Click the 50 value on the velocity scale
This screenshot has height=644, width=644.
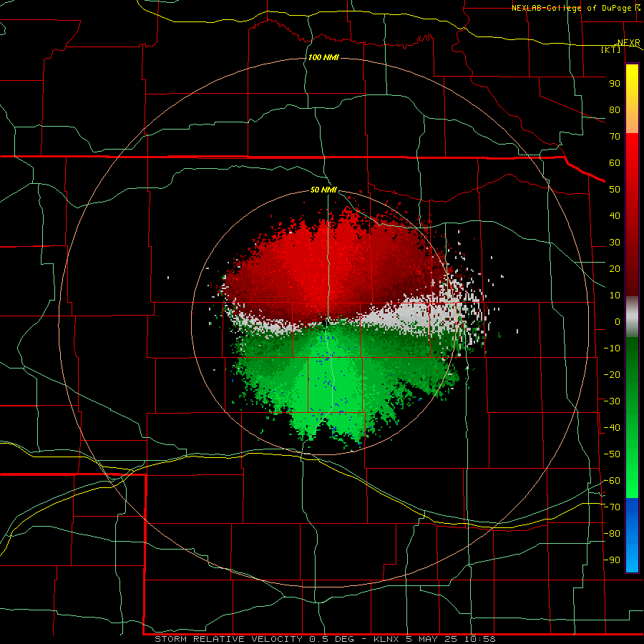615,190
